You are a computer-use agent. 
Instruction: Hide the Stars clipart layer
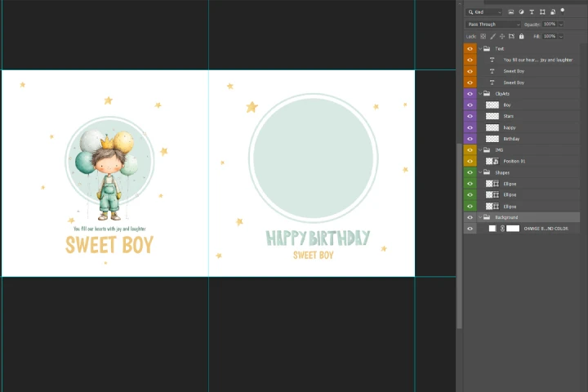pyautogui.click(x=470, y=116)
